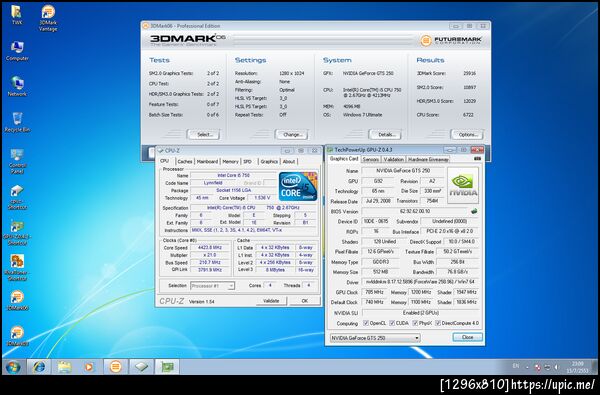This screenshot has height=395, width=600.
Task: Open the bottom 3DMark desktop shortcut
Action: (x=17, y=336)
